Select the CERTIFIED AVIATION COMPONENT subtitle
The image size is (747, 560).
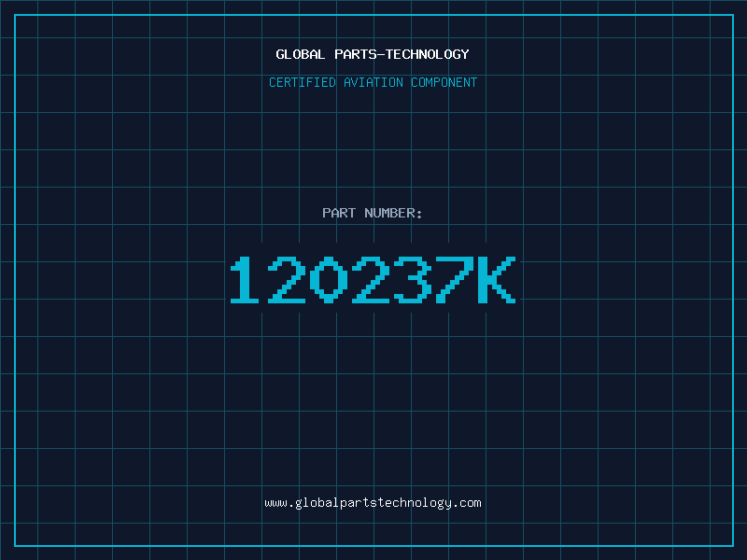coord(373,82)
